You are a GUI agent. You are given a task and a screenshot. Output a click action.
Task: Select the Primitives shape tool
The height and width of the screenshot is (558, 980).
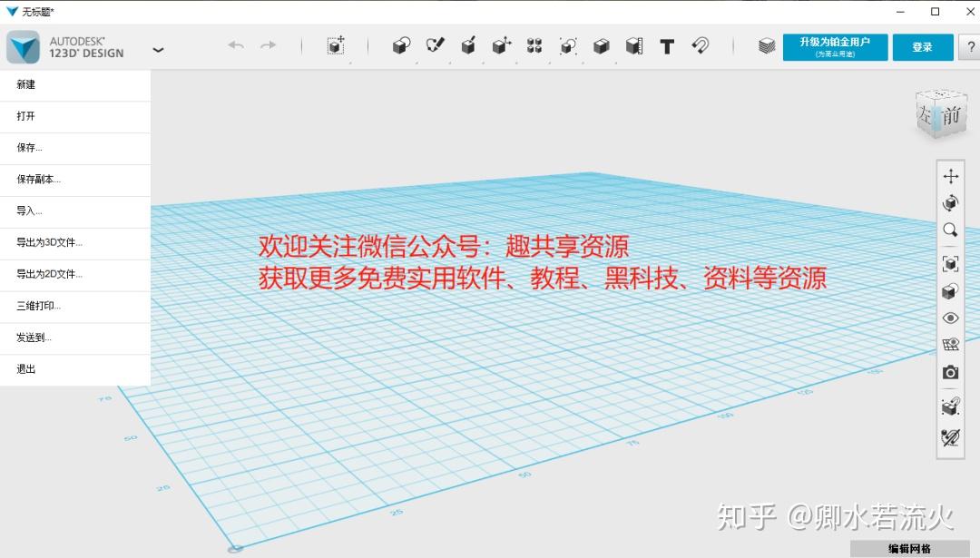pos(402,46)
